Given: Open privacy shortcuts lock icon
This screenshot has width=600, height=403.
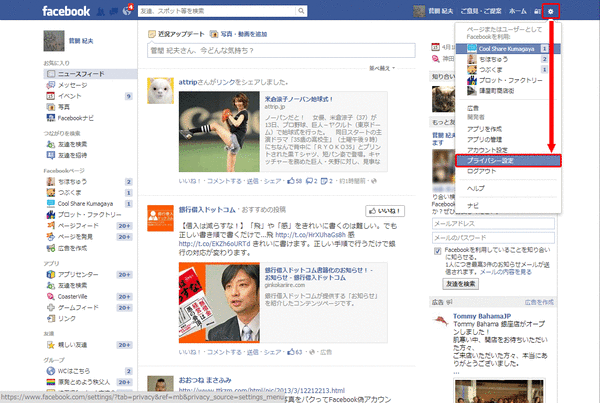Looking at the screenshot, I should tap(537, 11).
